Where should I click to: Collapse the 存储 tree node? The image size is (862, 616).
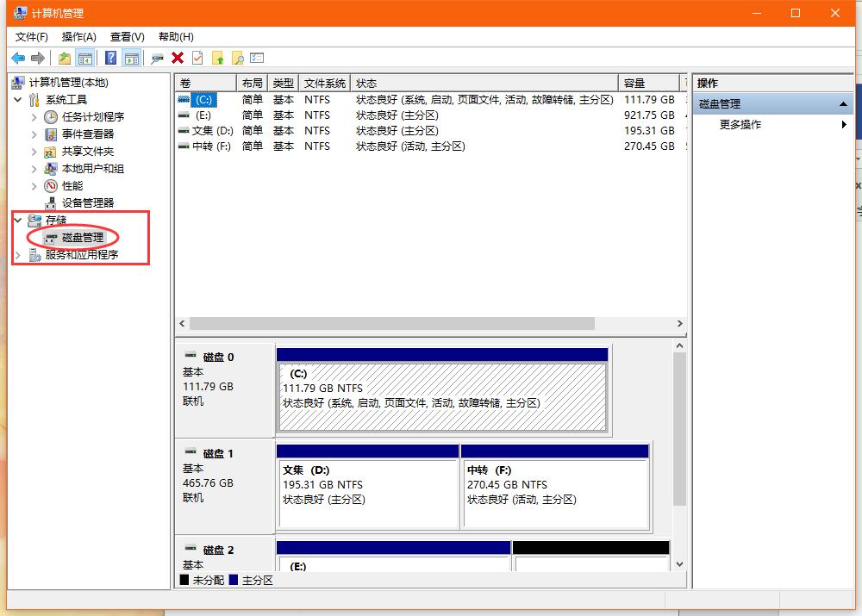tap(17, 221)
